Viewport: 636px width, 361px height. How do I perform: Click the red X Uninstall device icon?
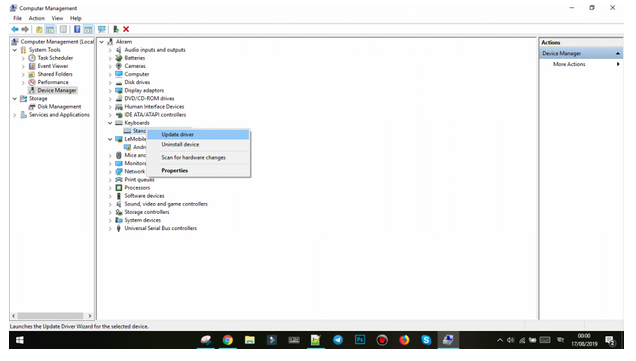click(126, 29)
